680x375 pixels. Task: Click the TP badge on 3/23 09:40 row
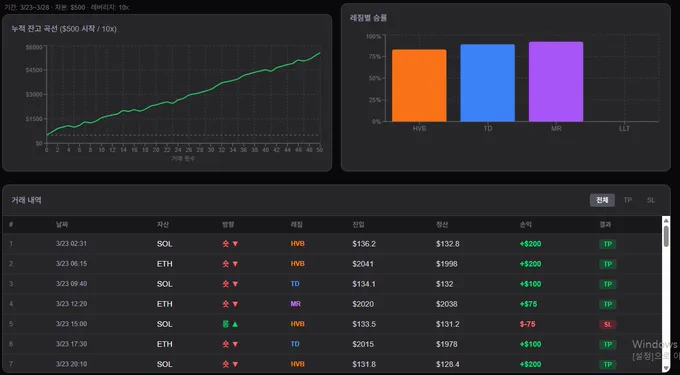point(608,284)
